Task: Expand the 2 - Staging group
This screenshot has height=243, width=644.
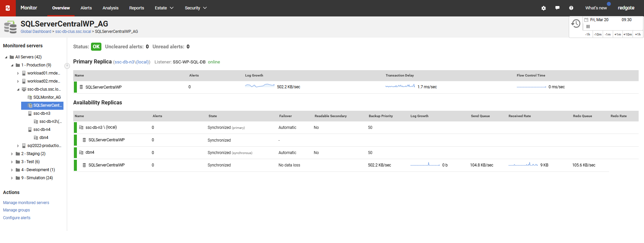Action: pyautogui.click(x=12, y=154)
